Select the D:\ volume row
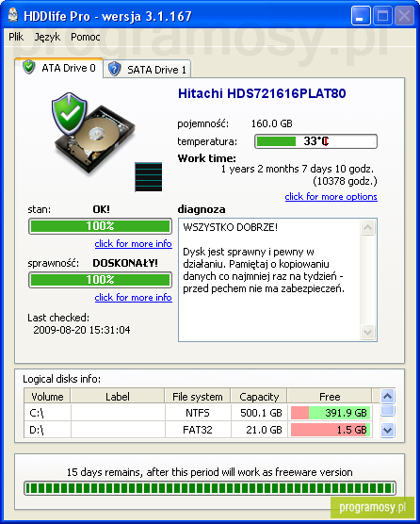 point(198,430)
